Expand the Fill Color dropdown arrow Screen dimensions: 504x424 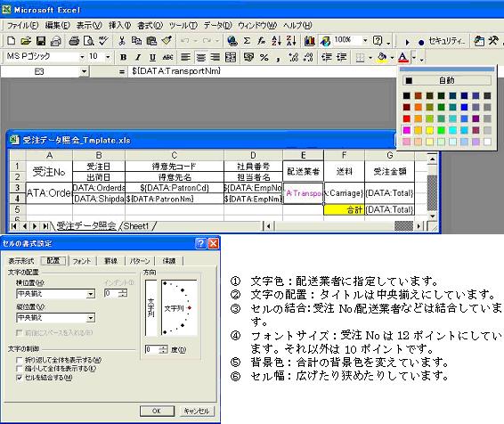[x=392, y=58]
